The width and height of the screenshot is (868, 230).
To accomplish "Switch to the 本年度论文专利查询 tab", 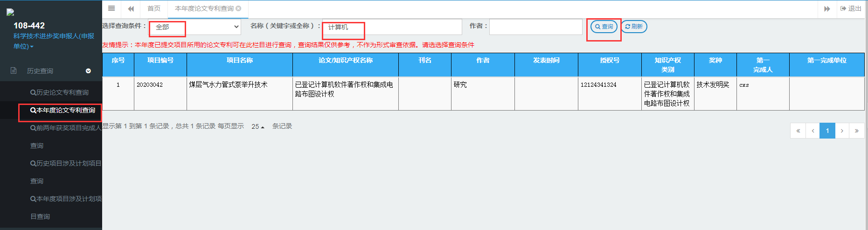I will click(x=204, y=8).
